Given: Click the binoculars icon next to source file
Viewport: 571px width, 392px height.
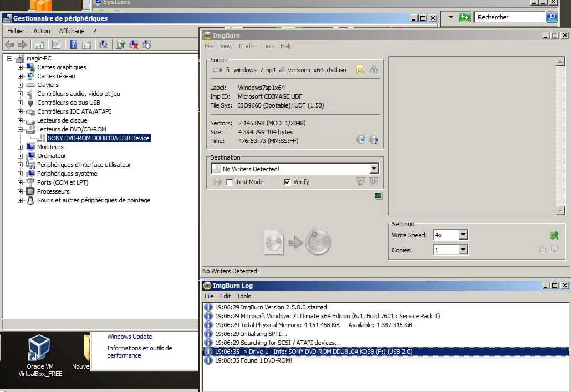Looking at the screenshot, I should pos(374,69).
